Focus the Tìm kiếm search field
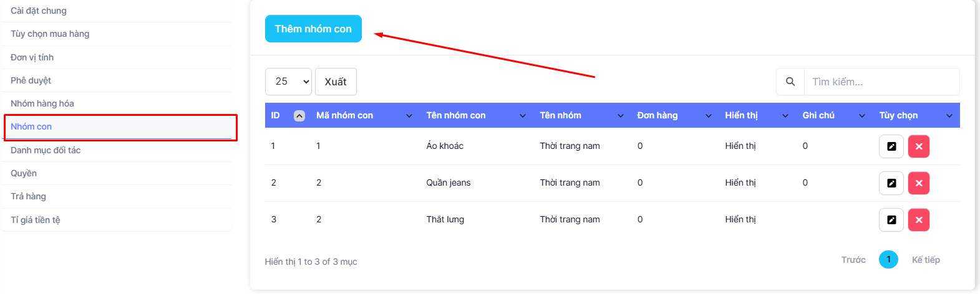 point(881,82)
